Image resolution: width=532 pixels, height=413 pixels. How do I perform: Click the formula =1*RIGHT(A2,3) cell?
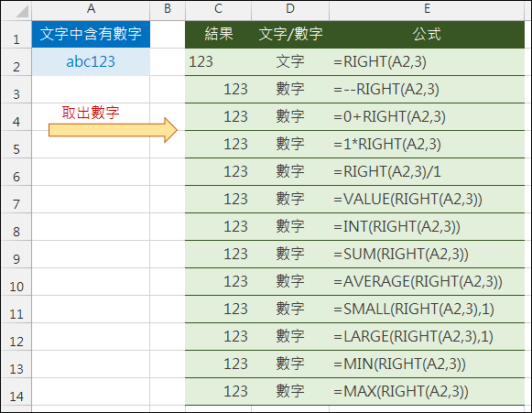pyautogui.click(x=427, y=144)
